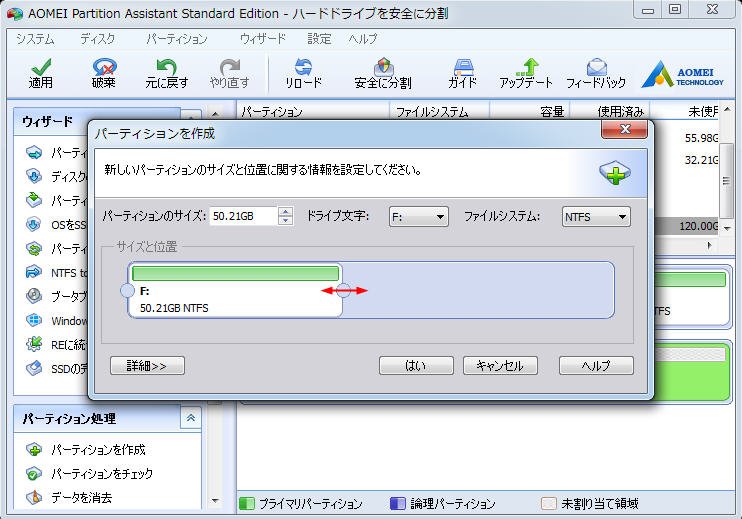Viewport: 742px width, 519px height.
Task: Increase partition size with up spinner arrow
Action: click(x=285, y=211)
